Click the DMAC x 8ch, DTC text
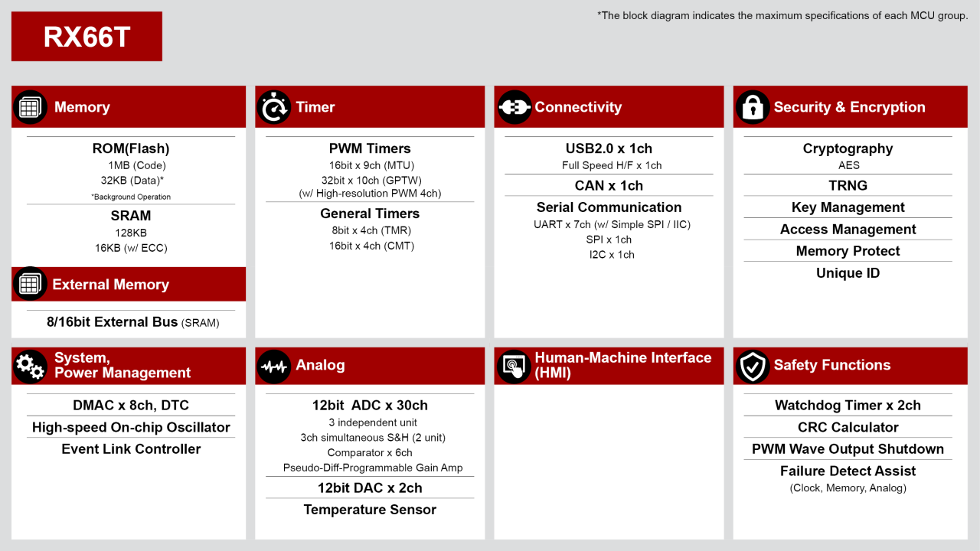This screenshot has height=551, width=980. click(x=131, y=406)
